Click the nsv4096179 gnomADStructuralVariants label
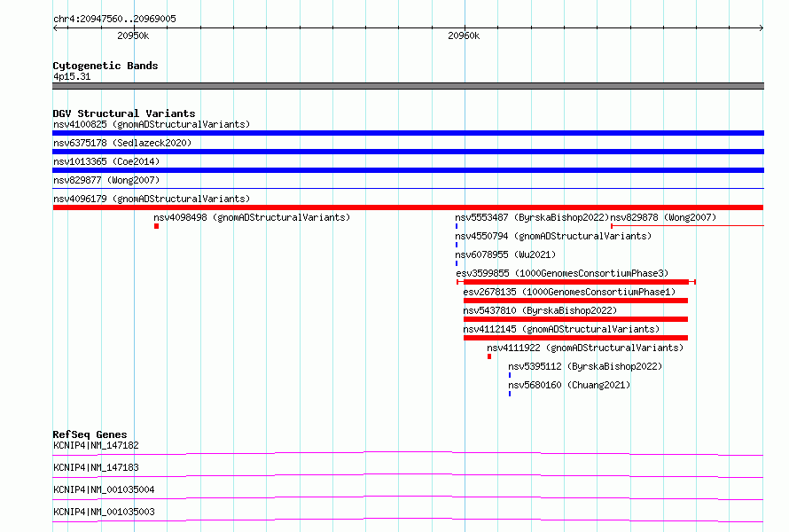The height and width of the screenshot is (532, 789). pos(152,199)
